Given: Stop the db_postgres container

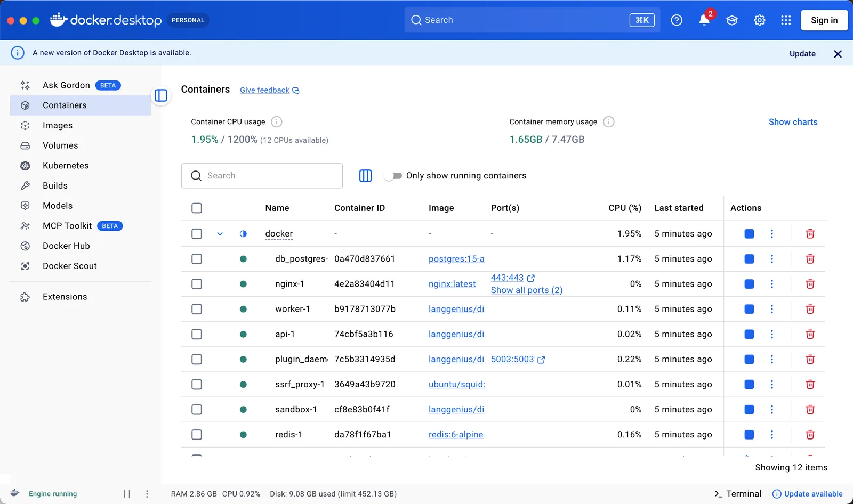Looking at the screenshot, I should click(x=749, y=259).
